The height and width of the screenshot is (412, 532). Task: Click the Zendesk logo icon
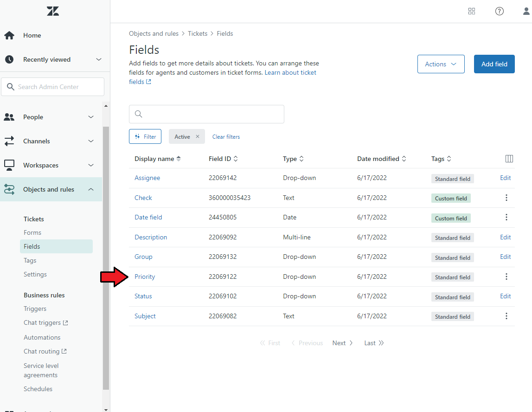tap(53, 11)
